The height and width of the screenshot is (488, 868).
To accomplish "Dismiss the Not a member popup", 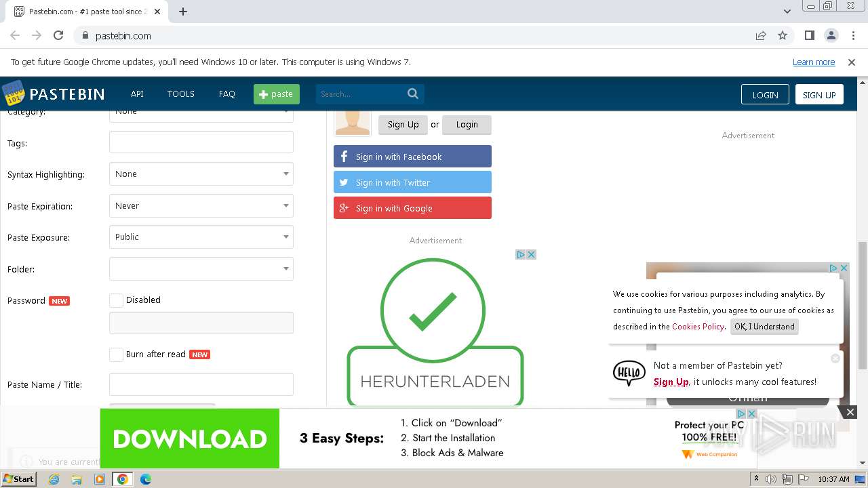I will click(835, 358).
